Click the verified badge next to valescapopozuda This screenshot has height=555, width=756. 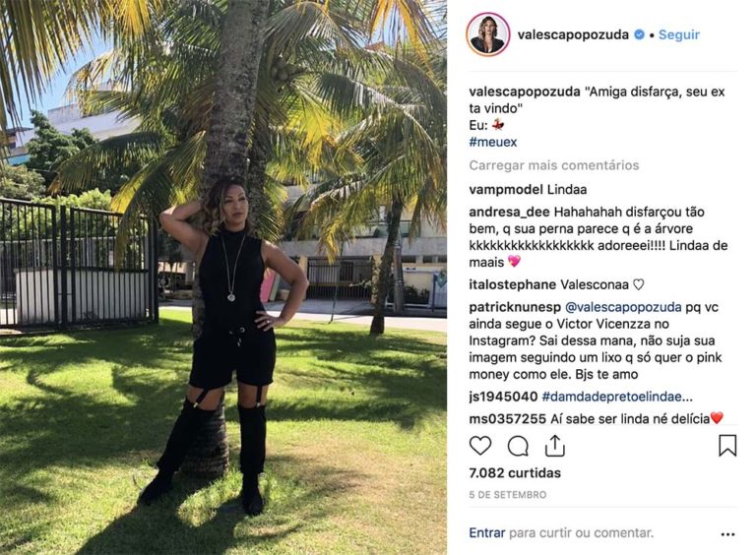(639, 34)
